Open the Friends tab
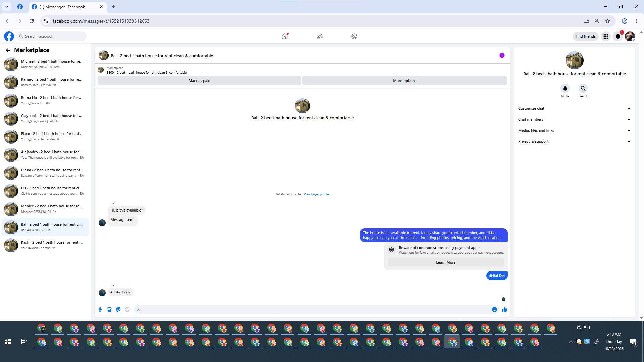 coord(320,36)
